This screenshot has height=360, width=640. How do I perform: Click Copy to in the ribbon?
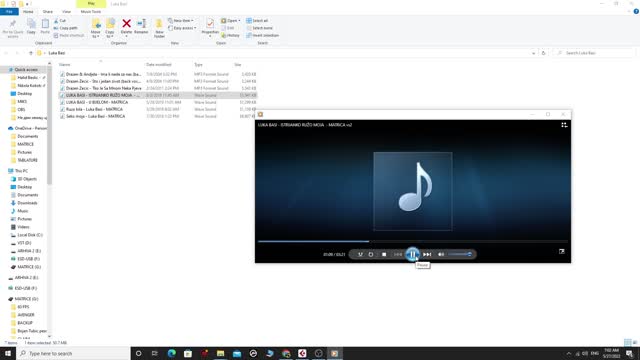click(x=110, y=29)
